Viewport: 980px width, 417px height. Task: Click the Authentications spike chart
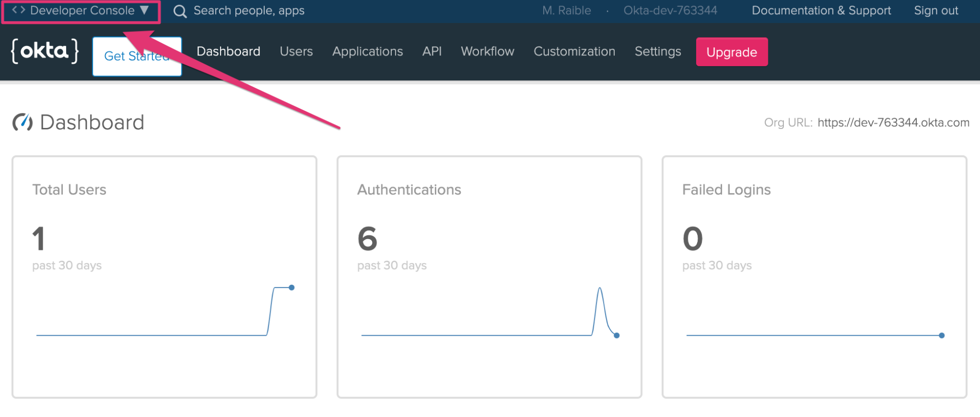[490, 312]
